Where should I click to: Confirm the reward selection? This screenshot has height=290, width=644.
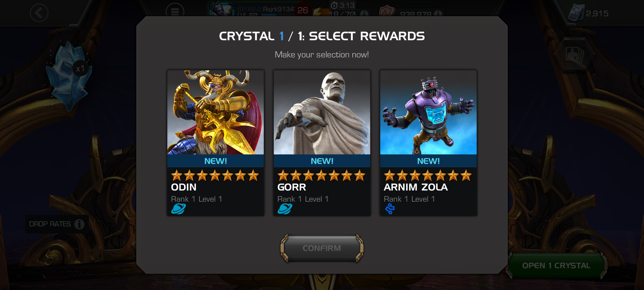pyautogui.click(x=322, y=248)
